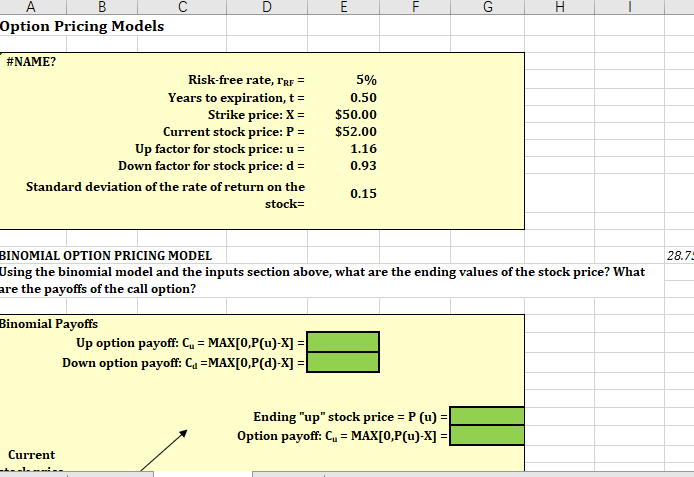This screenshot has height=477, width=694.
Task: Click the up factor value 1.16
Action: 363,149
